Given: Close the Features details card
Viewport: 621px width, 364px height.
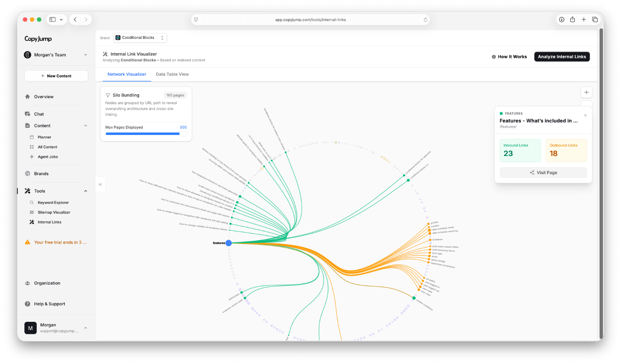Looking at the screenshot, I should coord(585,115).
